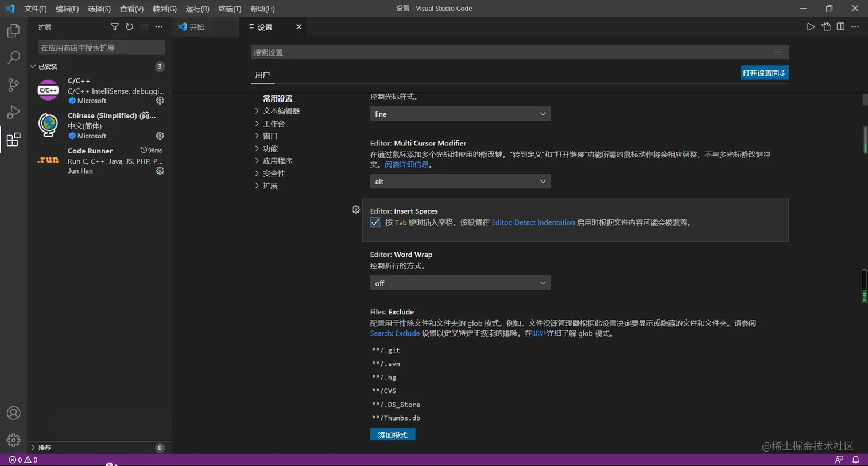Select the Extensions view icon
This screenshot has height=466, width=868.
pyautogui.click(x=13, y=140)
